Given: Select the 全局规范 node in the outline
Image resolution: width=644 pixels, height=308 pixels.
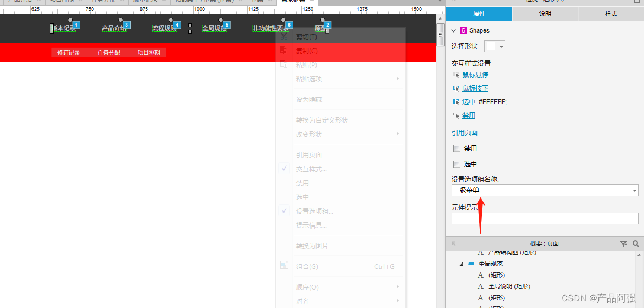Looking at the screenshot, I should click(491, 264).
